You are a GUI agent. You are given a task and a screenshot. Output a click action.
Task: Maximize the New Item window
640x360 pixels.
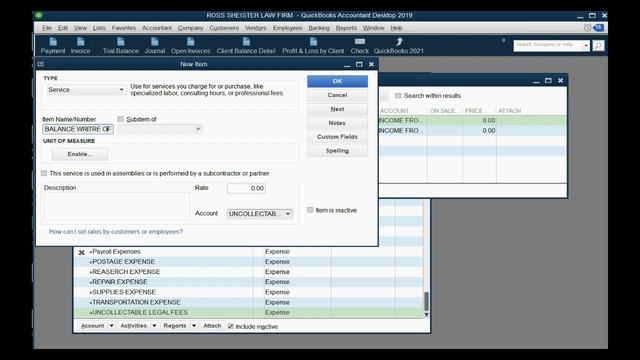coord(359,64)
